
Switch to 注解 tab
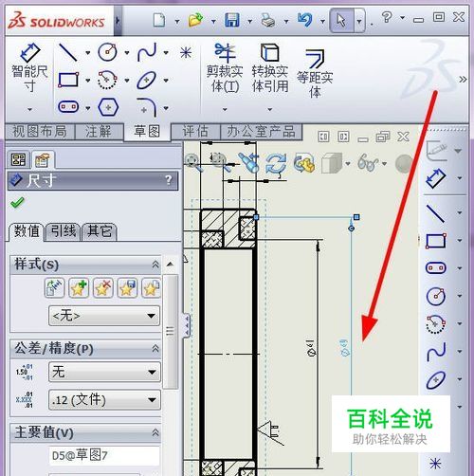point(99,132)
